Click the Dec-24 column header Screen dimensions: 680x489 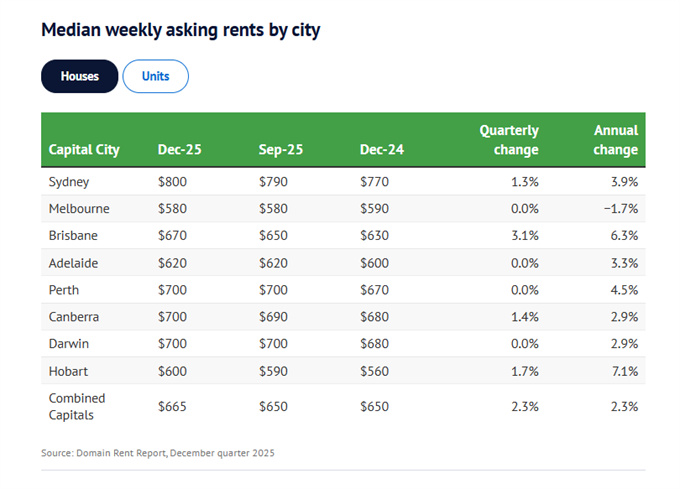[x=381, y=150]
